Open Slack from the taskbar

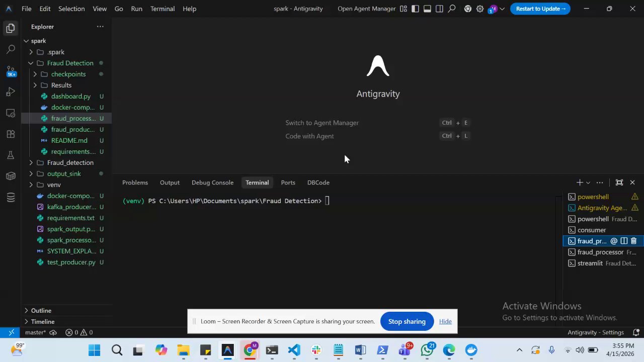click(316, 350)
